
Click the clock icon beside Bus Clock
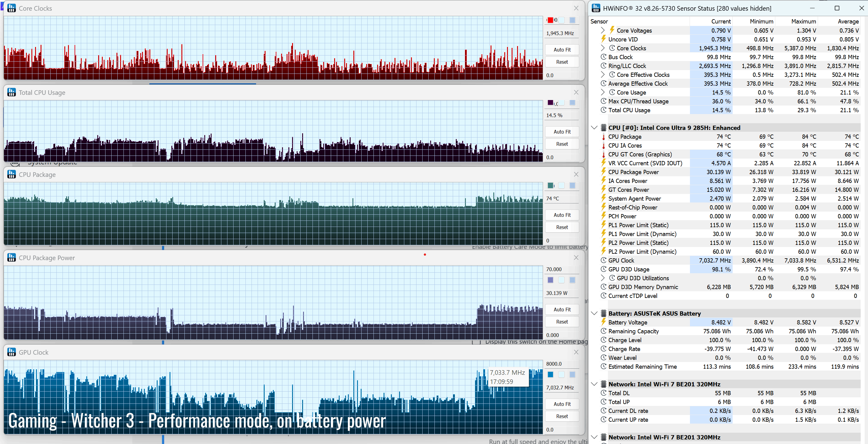pyautogui.click(x=603, y=57)
